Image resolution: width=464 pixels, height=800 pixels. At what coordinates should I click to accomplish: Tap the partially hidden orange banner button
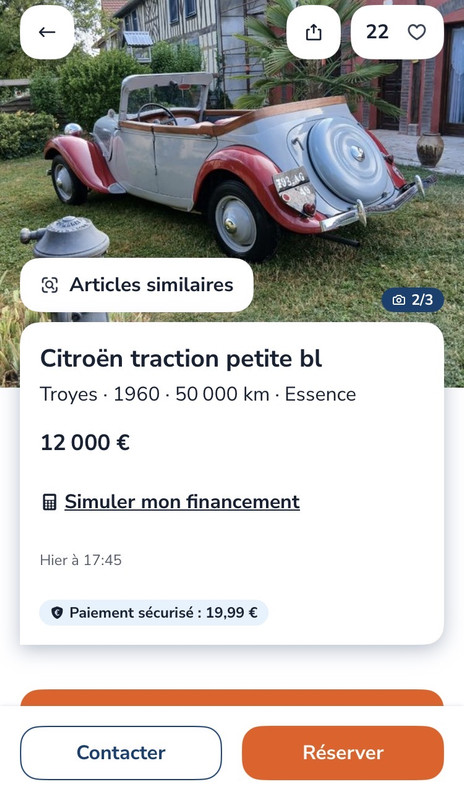click(x=232, y=697)
